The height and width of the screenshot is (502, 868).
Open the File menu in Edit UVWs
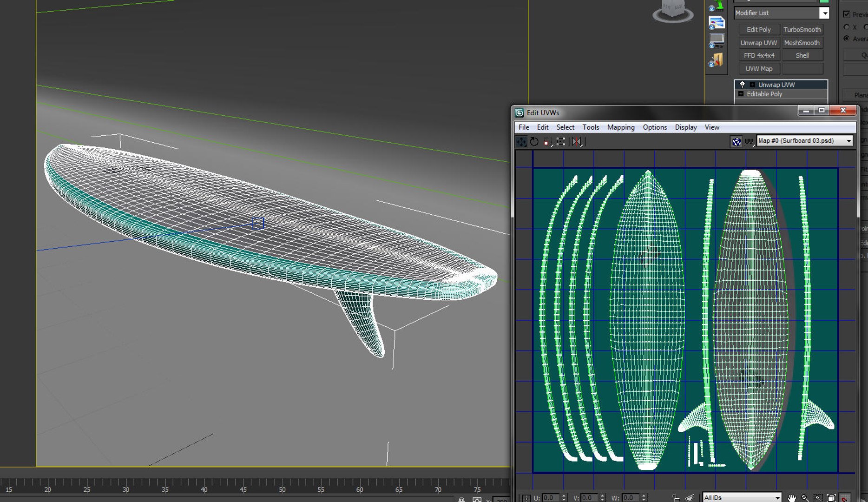tap(524, 127)
